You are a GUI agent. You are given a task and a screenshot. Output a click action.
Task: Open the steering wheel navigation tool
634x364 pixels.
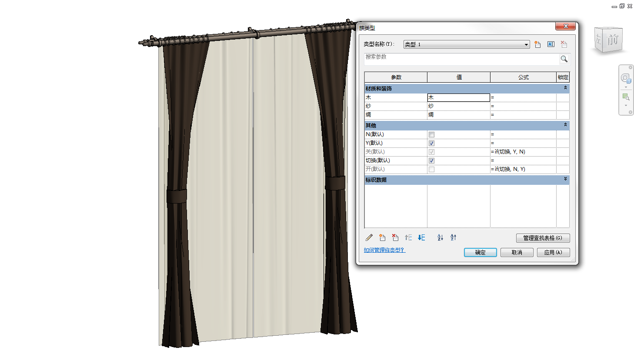click(x=626, y=78)
